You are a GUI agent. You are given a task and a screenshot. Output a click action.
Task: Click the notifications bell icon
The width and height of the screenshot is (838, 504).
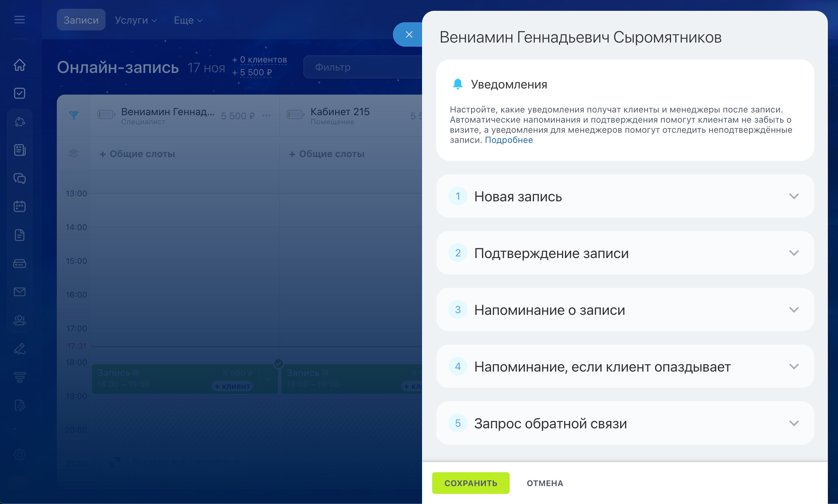point(458,84)
